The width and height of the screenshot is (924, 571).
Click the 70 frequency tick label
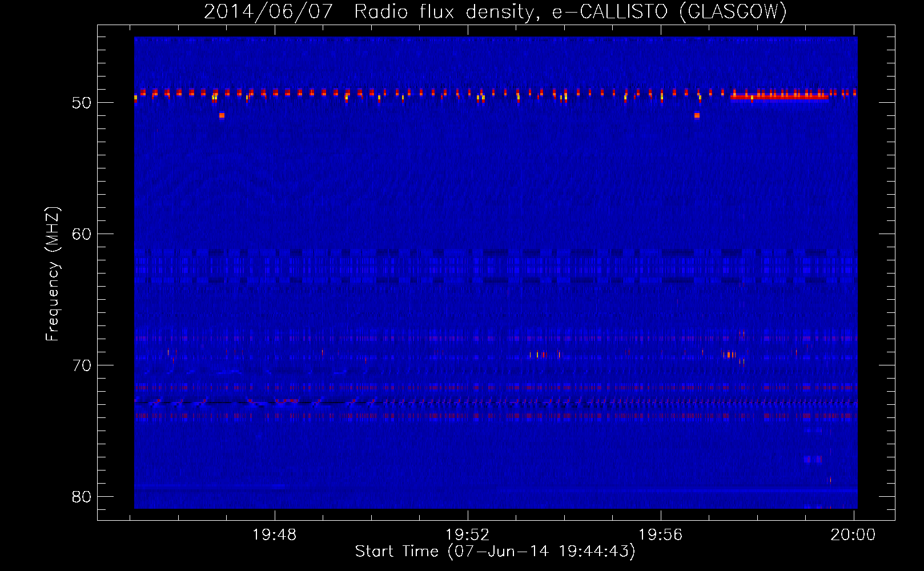click(x=82, y=365)
